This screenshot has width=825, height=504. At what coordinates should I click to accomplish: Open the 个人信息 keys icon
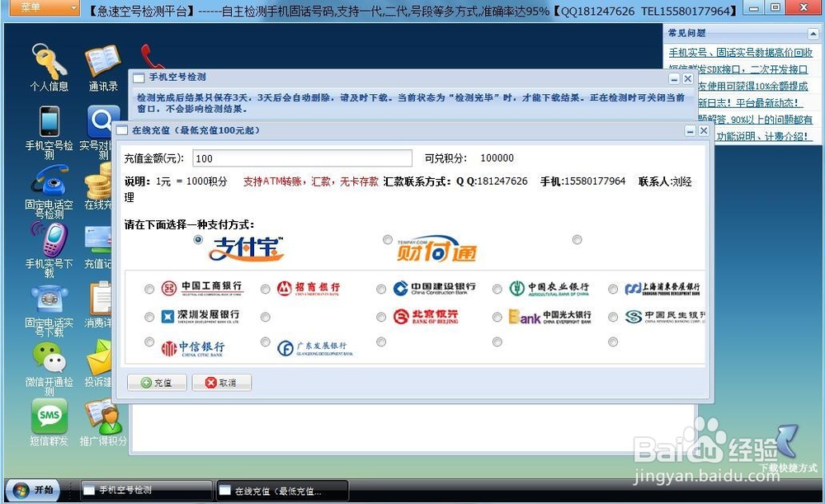point(49,61)
